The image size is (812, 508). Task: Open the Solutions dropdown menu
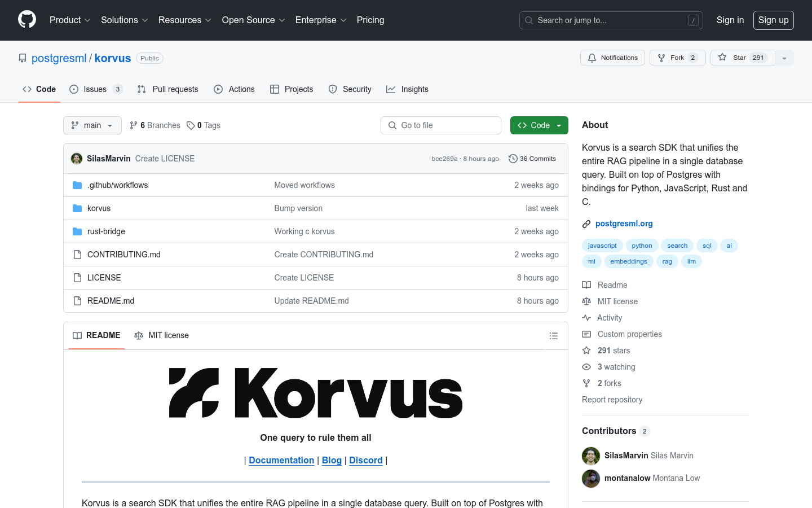click(x=125, y=20)
